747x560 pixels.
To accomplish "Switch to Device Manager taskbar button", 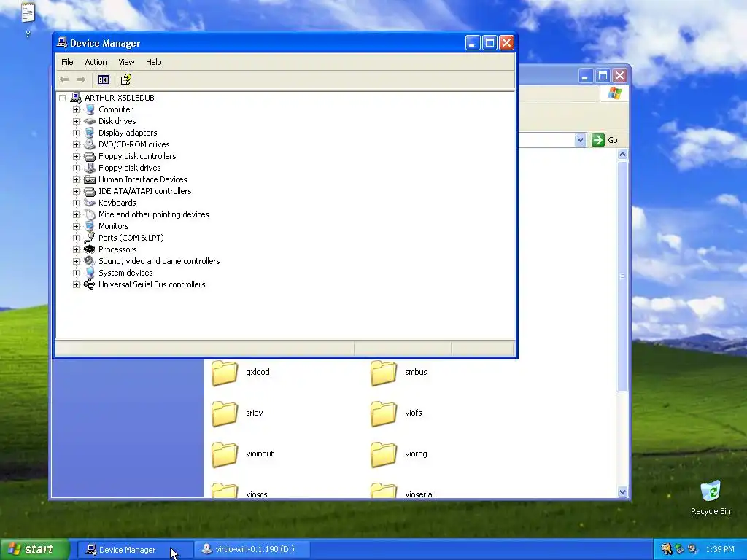I will (x=135, y=550).
